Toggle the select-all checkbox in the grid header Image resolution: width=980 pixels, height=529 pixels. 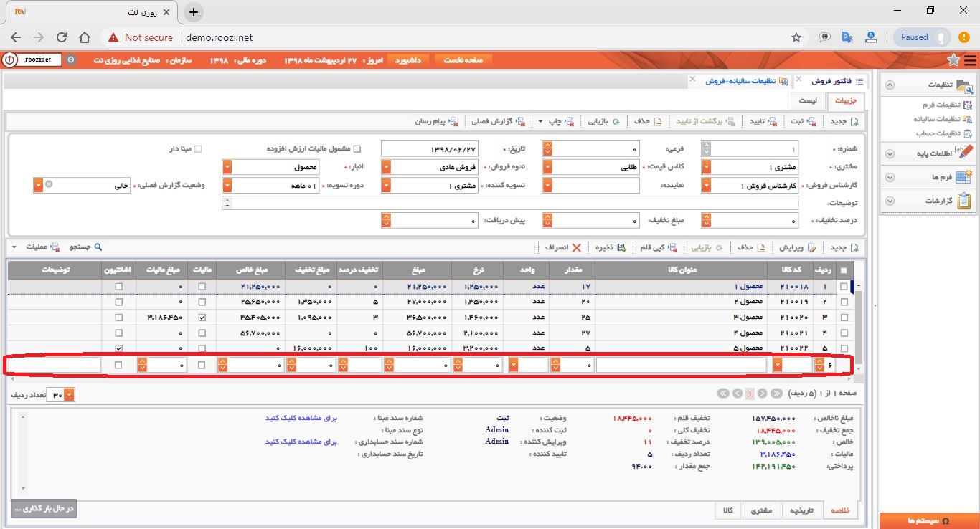[x=843, y=270]
